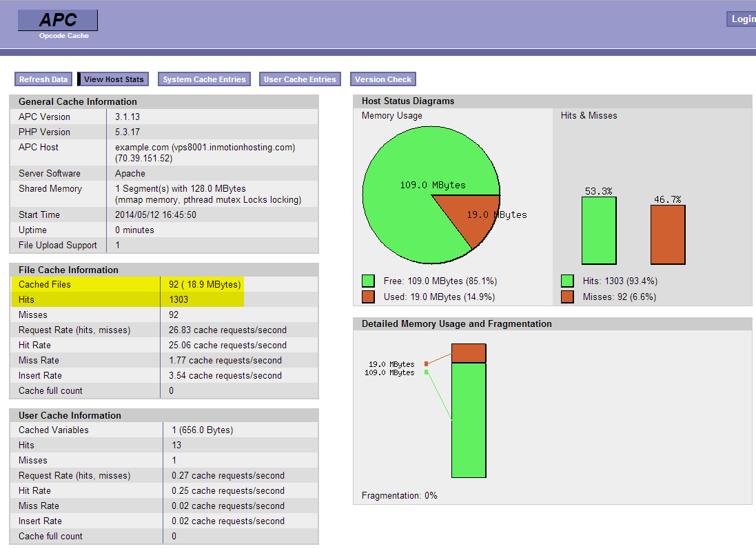Screen dimensions: 756x549
Task: Switch to System Cache Entries tab
Action: pyautogui.click(x=204, y=79)
